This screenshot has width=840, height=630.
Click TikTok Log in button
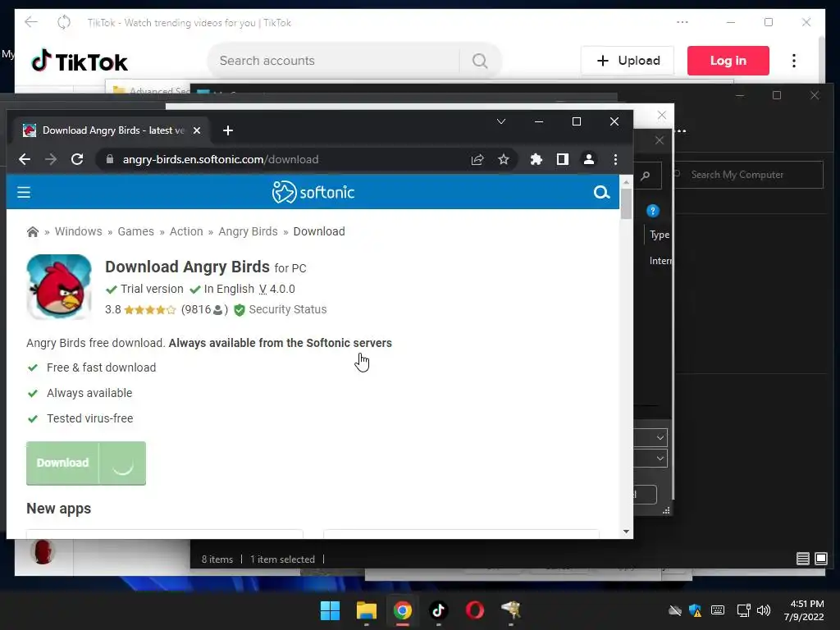tap(728, 61)
